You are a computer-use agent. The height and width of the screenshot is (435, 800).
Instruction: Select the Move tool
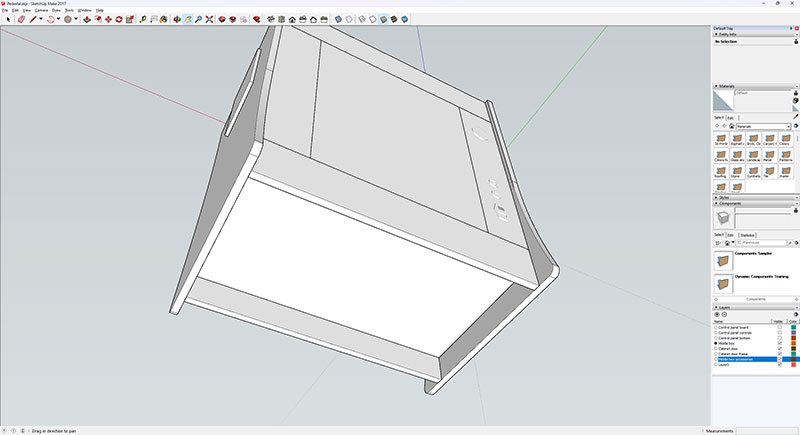[x=108, y=19]
